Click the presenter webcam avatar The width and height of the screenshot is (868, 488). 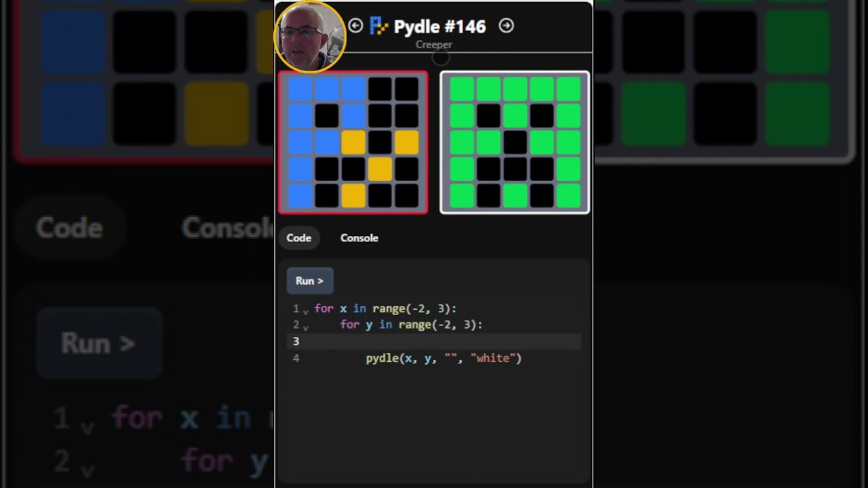tap(310, 37)
